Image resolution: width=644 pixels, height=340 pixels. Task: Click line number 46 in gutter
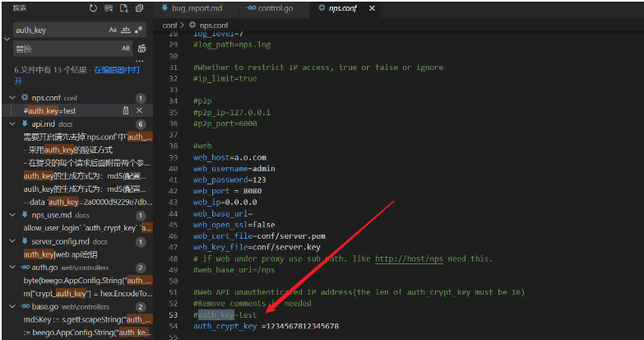coord(174,236)
